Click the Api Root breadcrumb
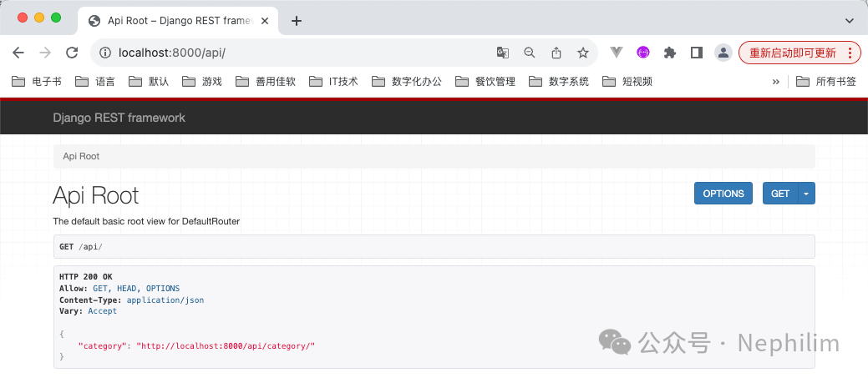Screen dimensions: 868x378 point(81,156)
